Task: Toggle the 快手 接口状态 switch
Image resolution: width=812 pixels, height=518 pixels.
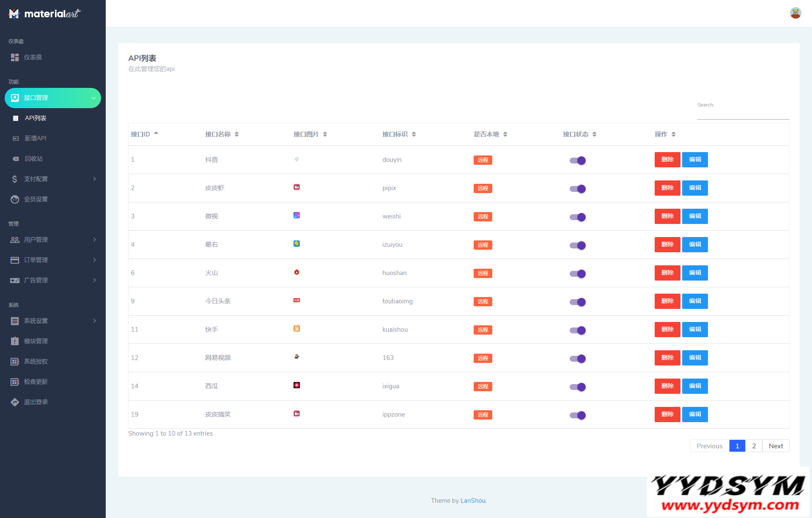Action: pos(577,330)
